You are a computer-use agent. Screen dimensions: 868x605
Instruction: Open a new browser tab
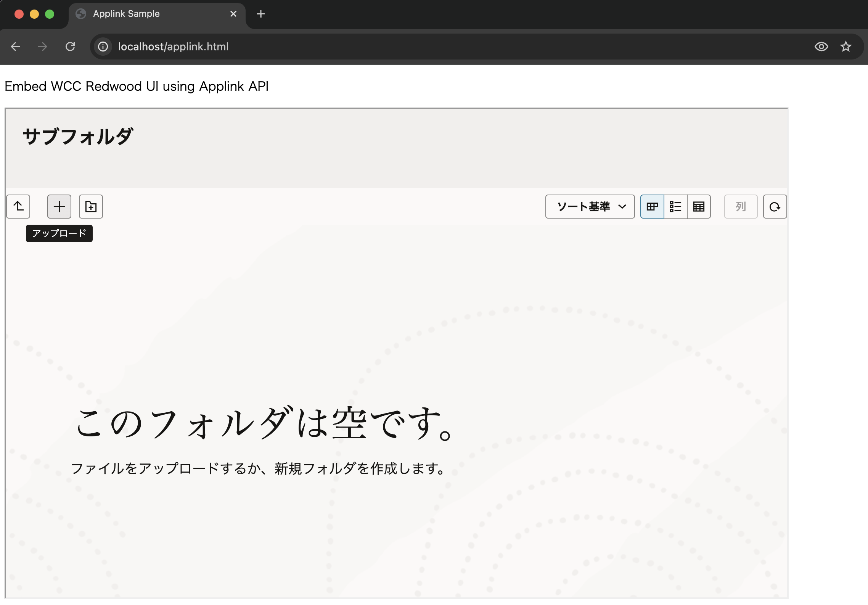click(x=261, y=14)
